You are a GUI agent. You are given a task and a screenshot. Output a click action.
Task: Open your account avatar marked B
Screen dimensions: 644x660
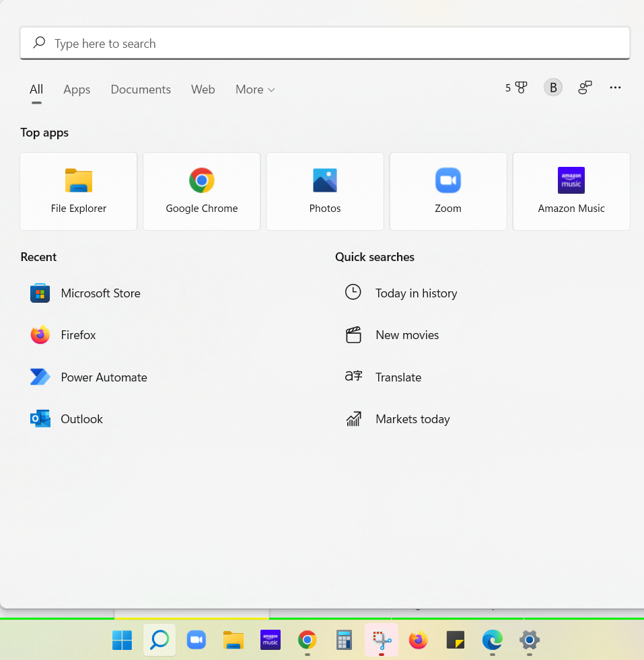pos(552,87)
